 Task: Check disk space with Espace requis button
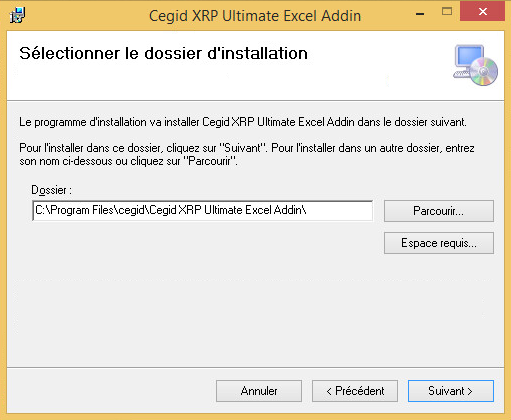pyautogui.click(x=439, y=243)
